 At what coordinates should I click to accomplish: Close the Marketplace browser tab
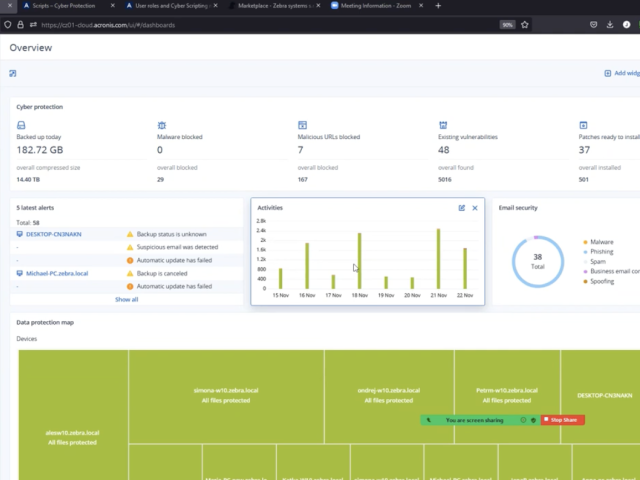[x=318, y=6]
